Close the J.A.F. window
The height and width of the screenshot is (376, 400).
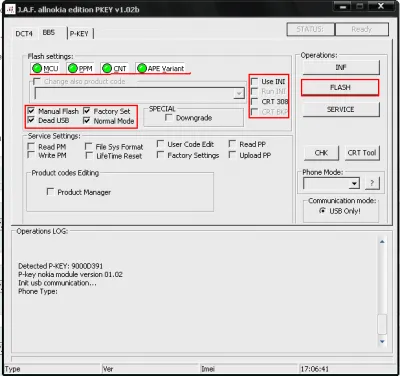coord(381,6)
